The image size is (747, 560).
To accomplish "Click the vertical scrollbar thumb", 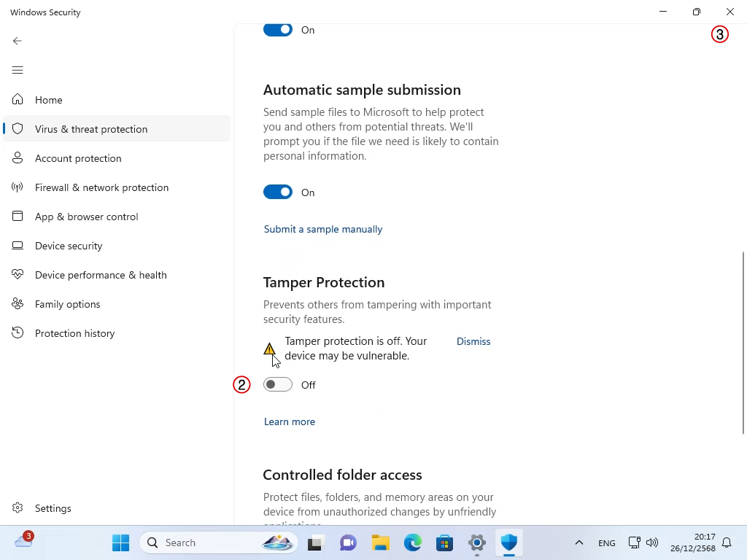I will coord(743,343).
